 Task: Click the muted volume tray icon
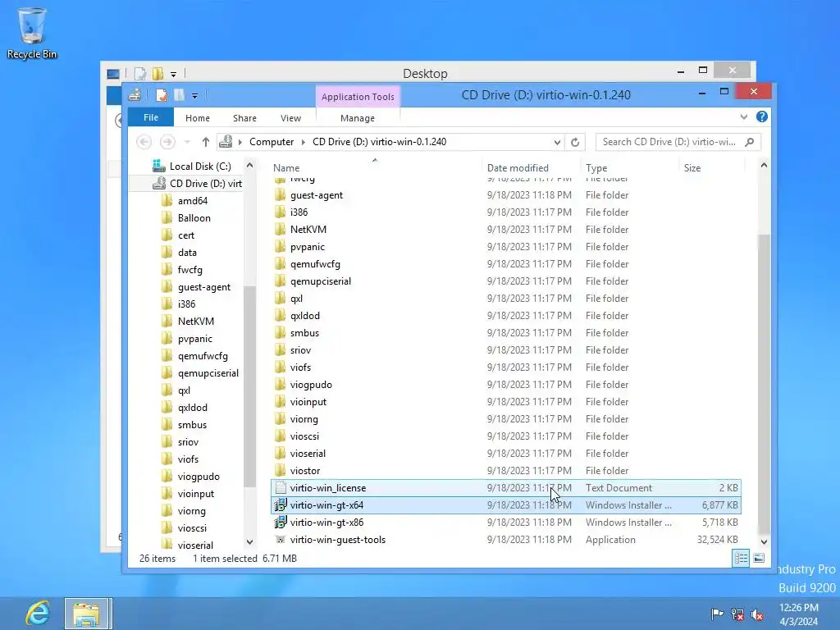coord(757,614)
